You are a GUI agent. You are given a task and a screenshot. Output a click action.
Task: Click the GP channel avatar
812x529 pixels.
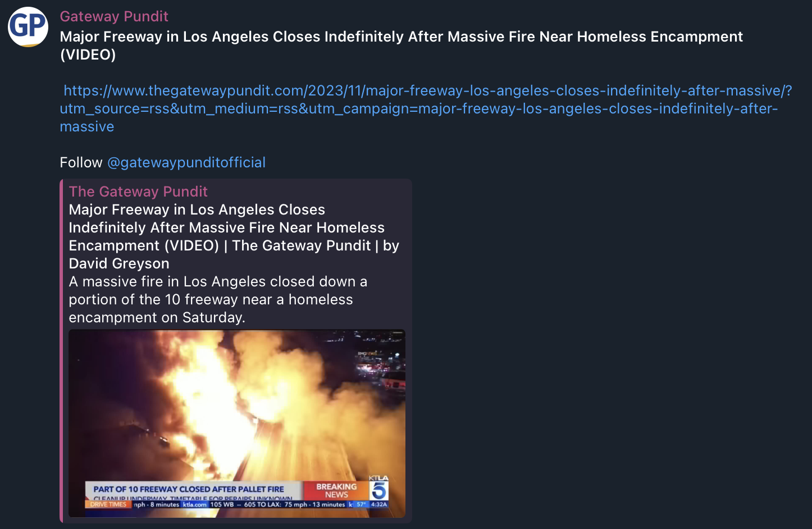28,27
